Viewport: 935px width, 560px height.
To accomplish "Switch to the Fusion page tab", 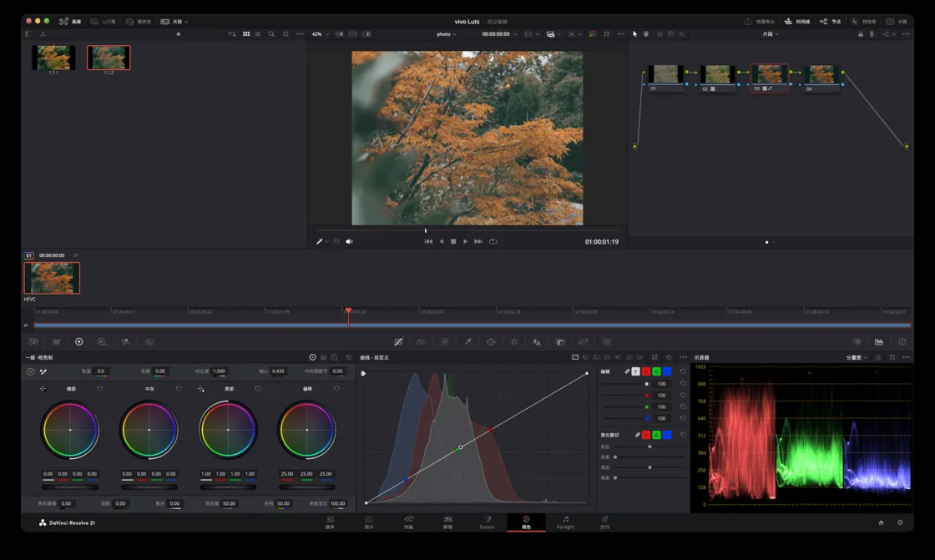I will [488, 522].
